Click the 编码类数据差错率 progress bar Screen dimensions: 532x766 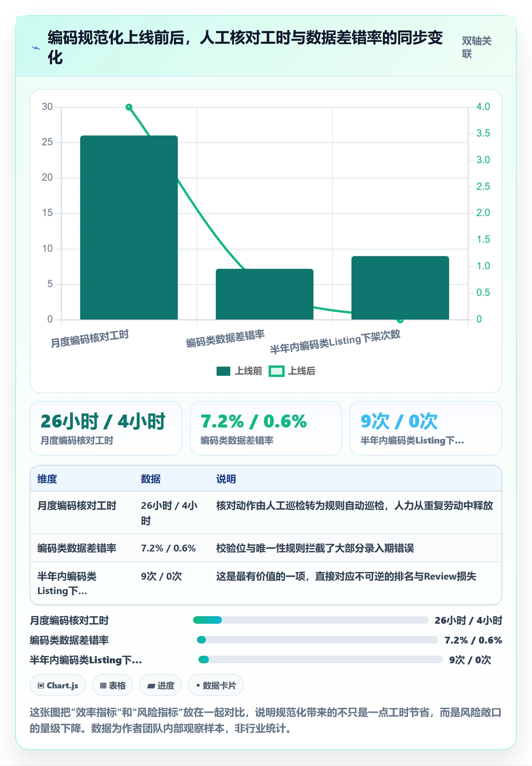(x=318, y=640)
